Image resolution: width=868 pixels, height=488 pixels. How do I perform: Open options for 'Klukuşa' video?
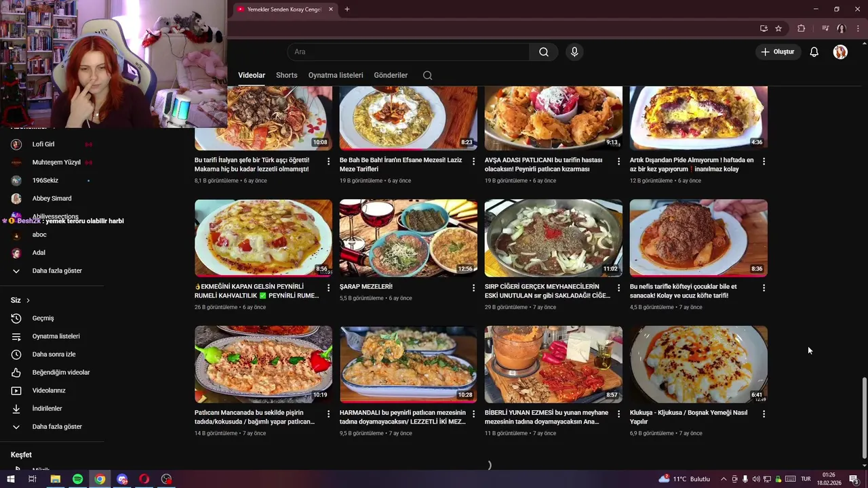[764, 413]
